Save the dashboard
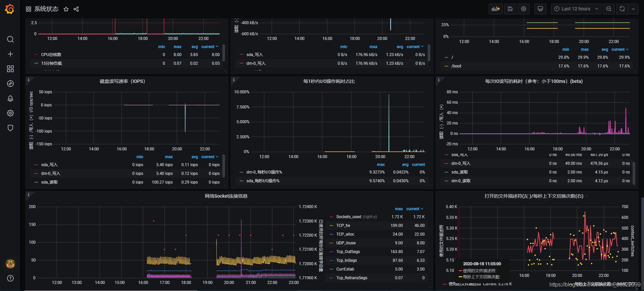The height and width of the screenshot is (291, 644). 510,9
